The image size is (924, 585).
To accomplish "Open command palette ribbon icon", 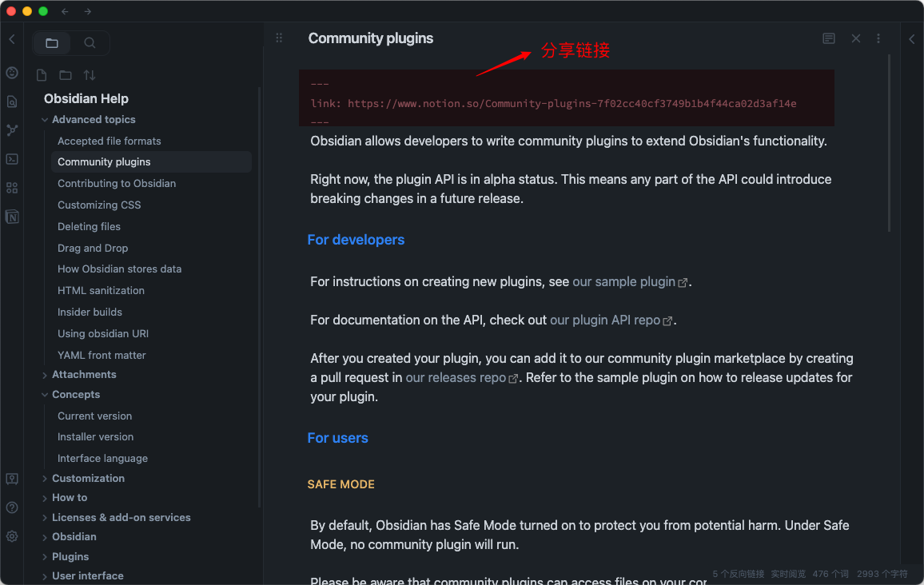I will pos(12,159).
